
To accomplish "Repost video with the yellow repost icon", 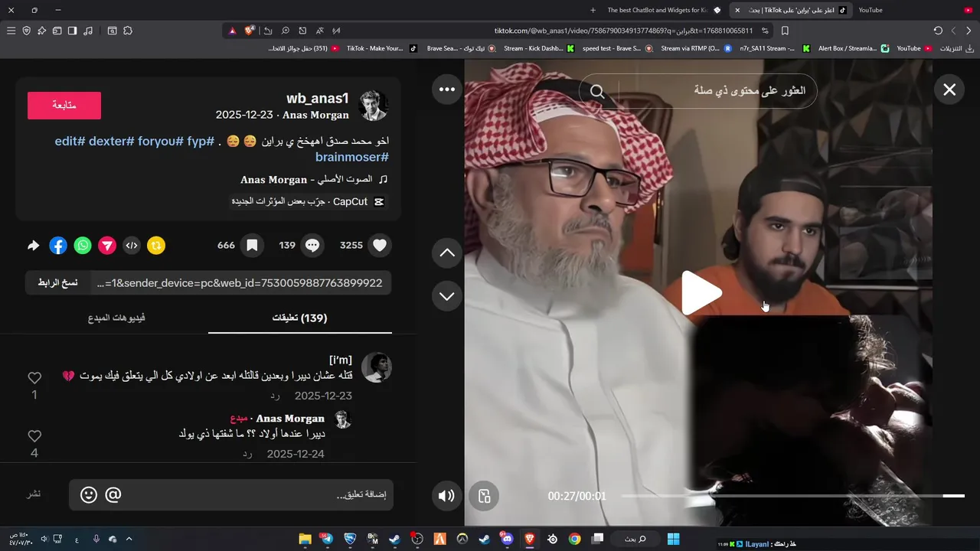I will [156, 246].
